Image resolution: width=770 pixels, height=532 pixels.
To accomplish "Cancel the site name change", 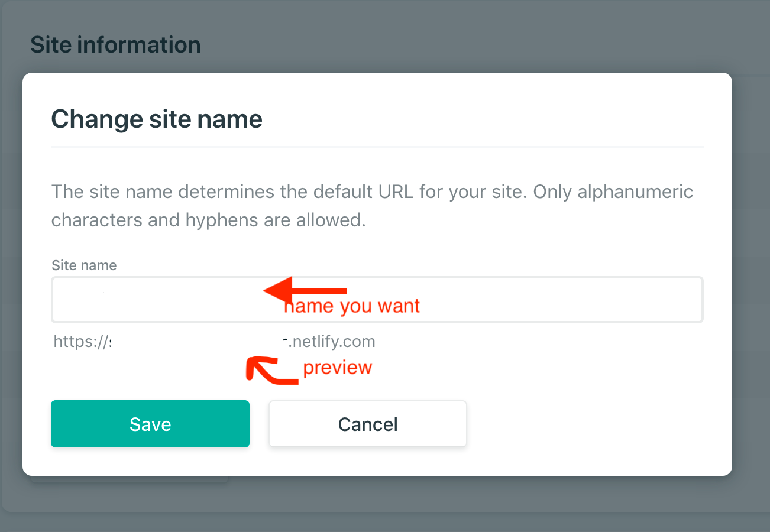I will (x=367, y=423).
